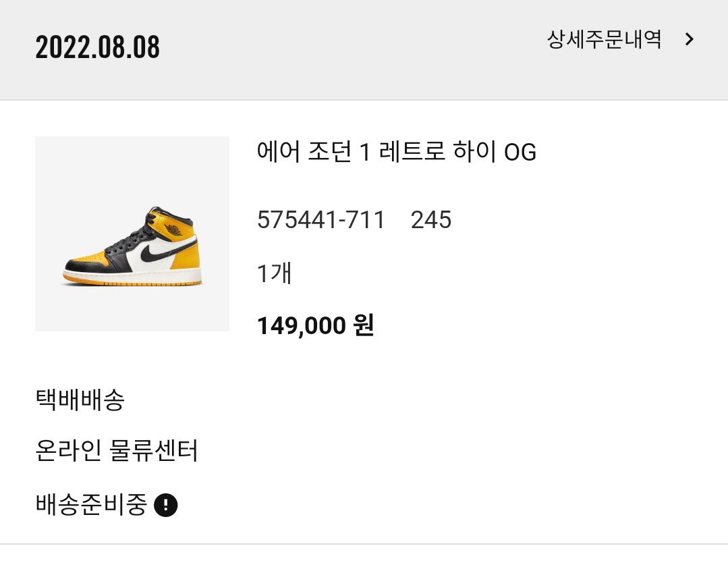Screen dimensions: 728x569
Task: Click the price 149,000 원
Action: [x=315, y=325]
